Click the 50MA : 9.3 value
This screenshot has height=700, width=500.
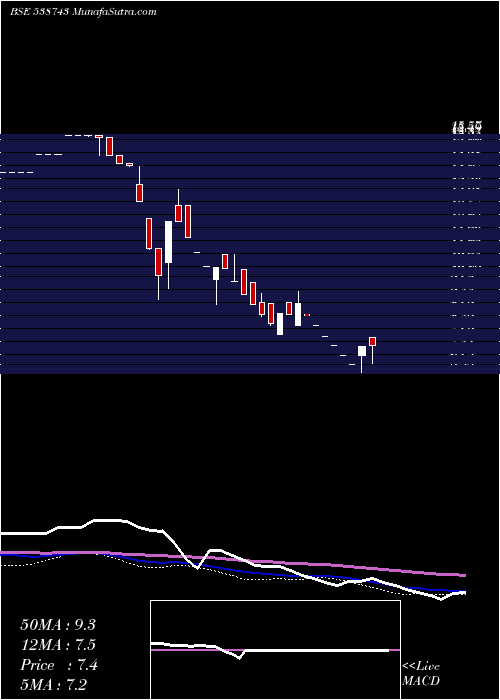tap(58, 625)
